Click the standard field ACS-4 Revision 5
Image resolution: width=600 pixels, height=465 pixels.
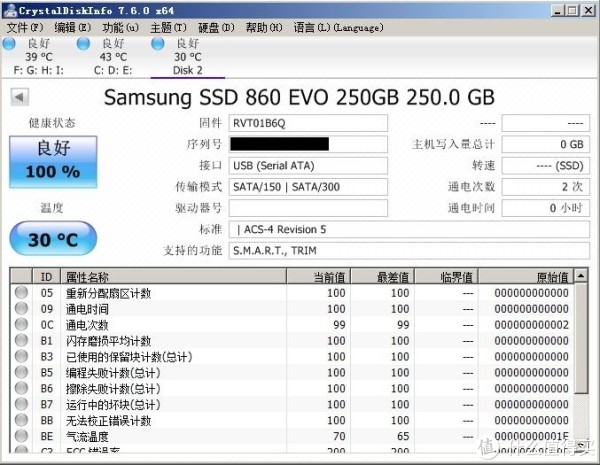click(x=409, y=229)
